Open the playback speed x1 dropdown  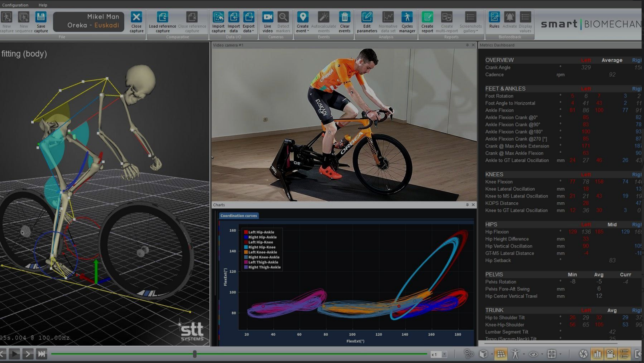click(444, 355)
